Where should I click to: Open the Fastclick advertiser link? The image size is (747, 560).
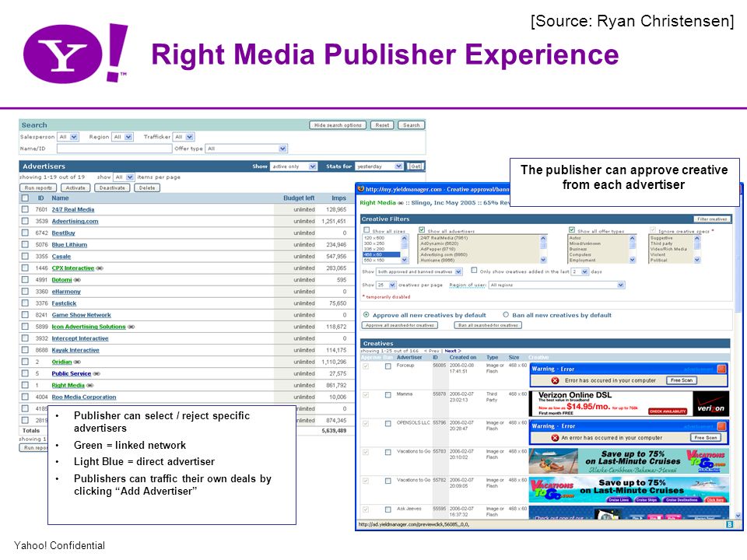(x=64, y=303)
